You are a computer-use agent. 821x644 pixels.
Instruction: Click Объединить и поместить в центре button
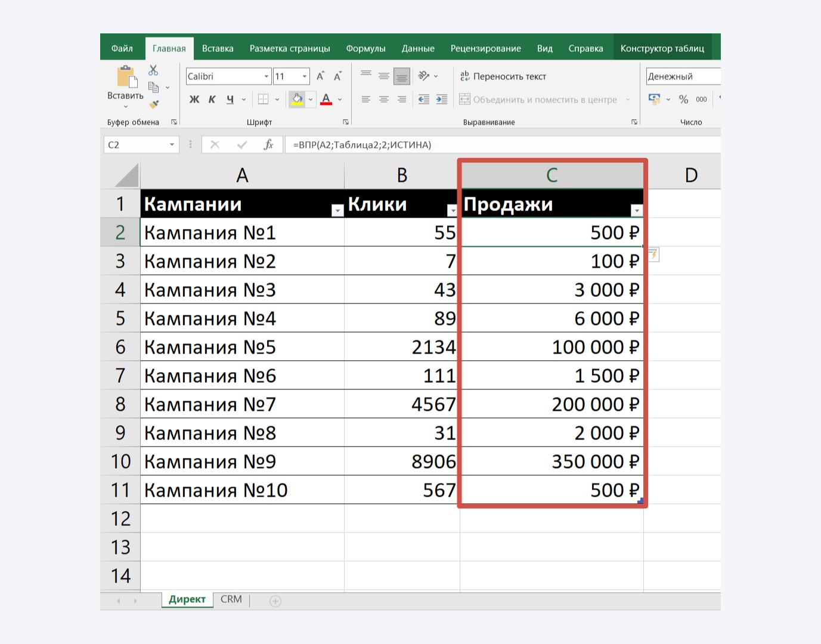point(538,100)
